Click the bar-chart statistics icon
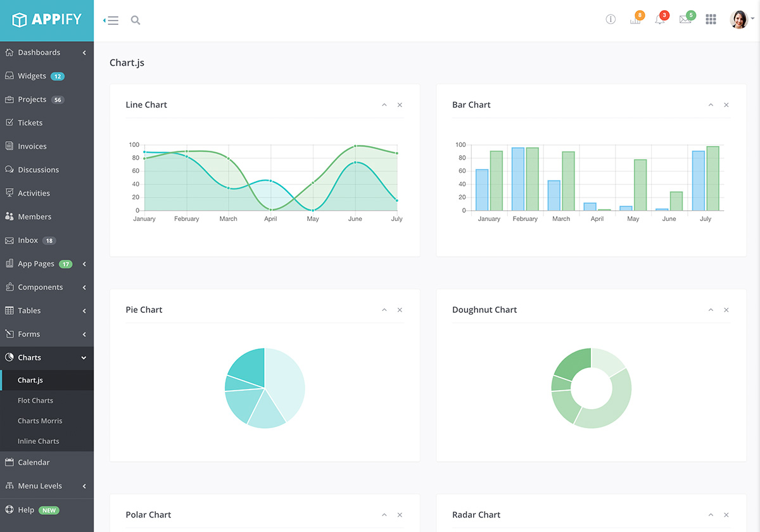 635,20
